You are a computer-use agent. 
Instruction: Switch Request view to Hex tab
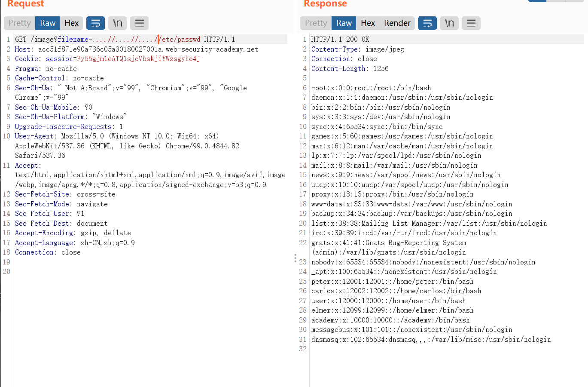[x=71, y=23]
